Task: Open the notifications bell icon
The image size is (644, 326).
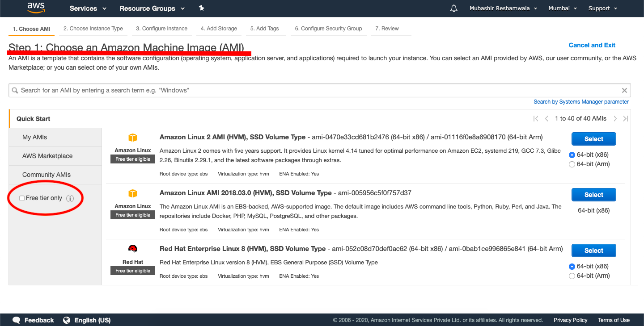Action: point(454,8)
